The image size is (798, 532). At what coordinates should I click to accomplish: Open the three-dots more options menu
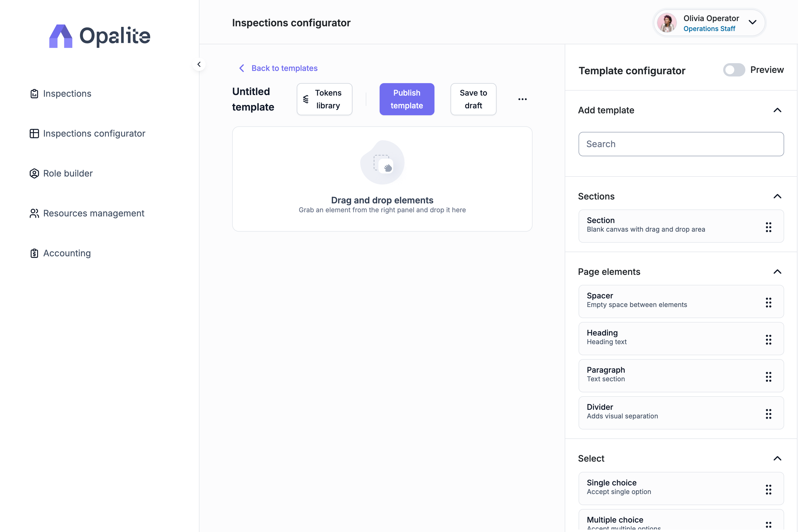(523, 99)
